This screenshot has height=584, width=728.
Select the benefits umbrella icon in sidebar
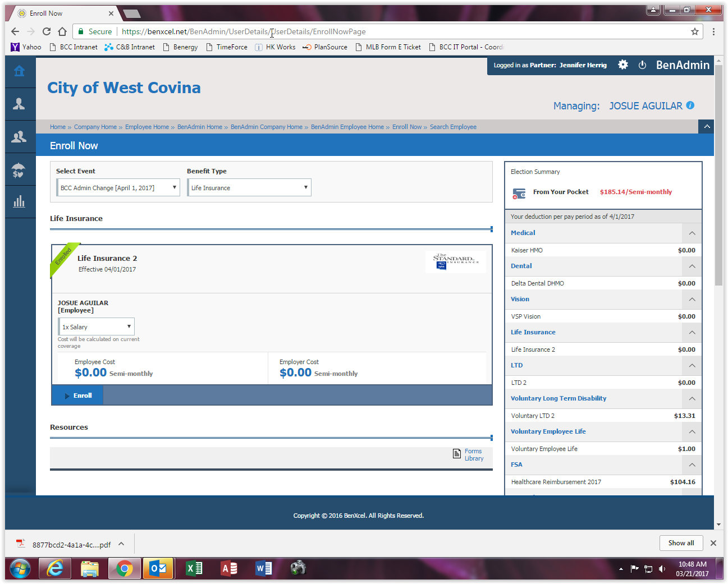[19, 169]
